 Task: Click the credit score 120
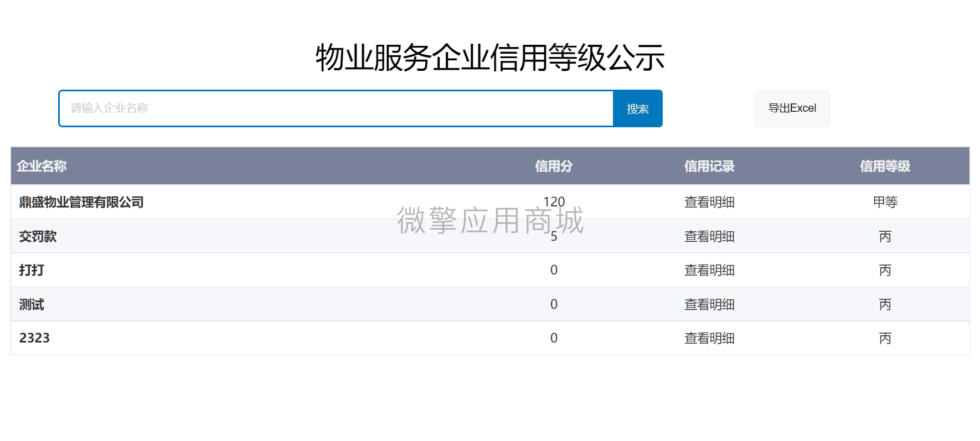[554, 201]
